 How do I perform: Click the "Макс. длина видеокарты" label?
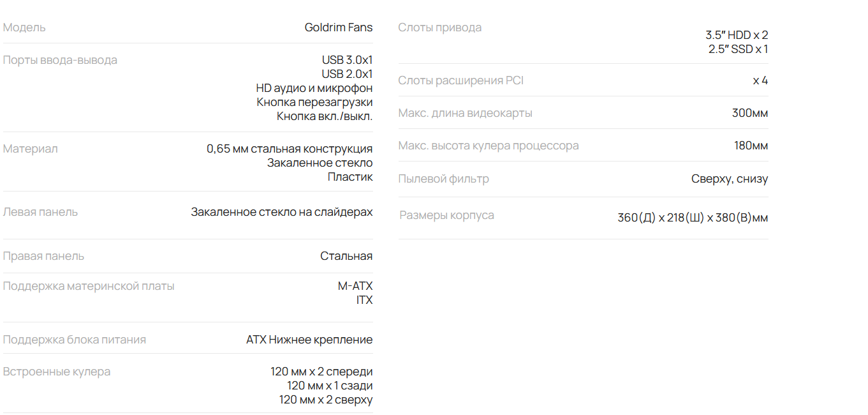465,113
